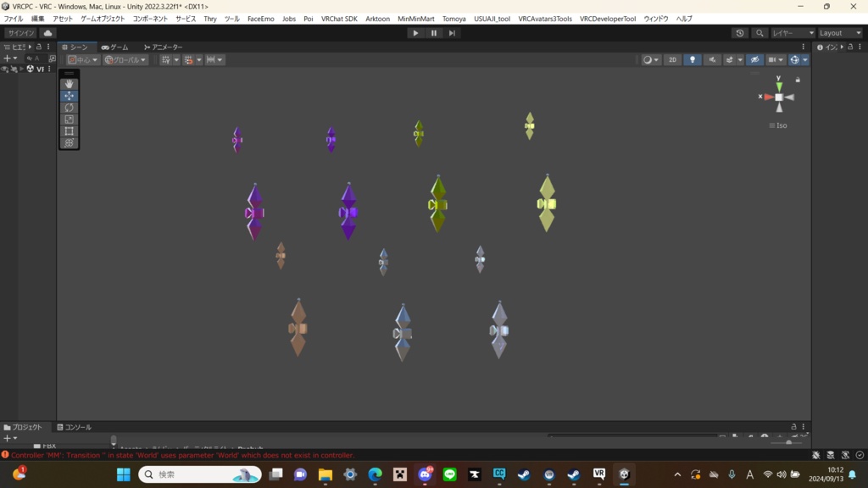868x488 pixels.
Task: Switch to the コンソール tab
Action: click(75, 427)
